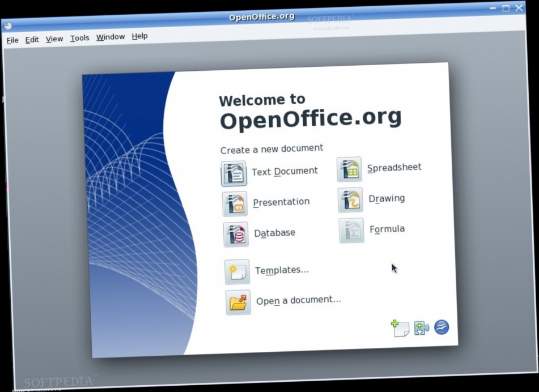Viewport: 539px width, 392px height.
Task: Visit the OpenOffice.org website logo
Action: click(441, 327)
